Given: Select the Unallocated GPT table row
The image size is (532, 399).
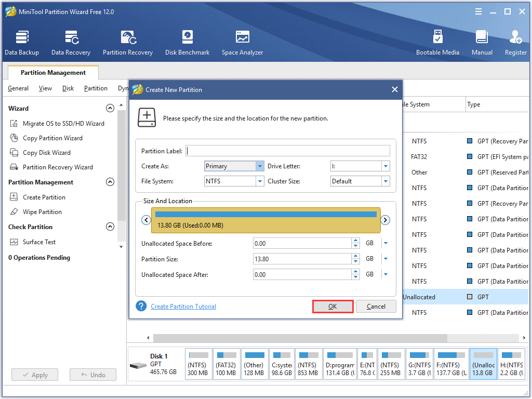Looking at the screenshot, I should point(465,297).
